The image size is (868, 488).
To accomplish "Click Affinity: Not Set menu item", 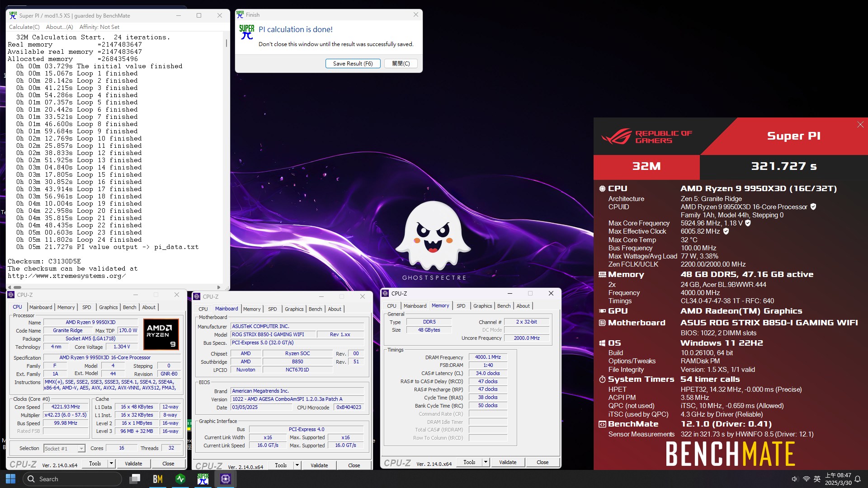I will (99, 27).
